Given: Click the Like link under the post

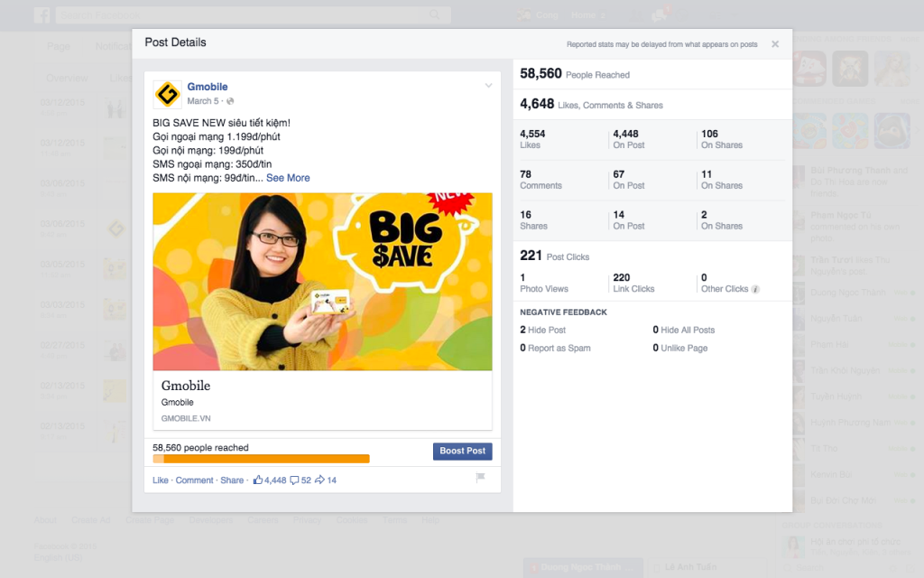Looking at the screenshot, I should pyautogui.click(x=161, y=480).
